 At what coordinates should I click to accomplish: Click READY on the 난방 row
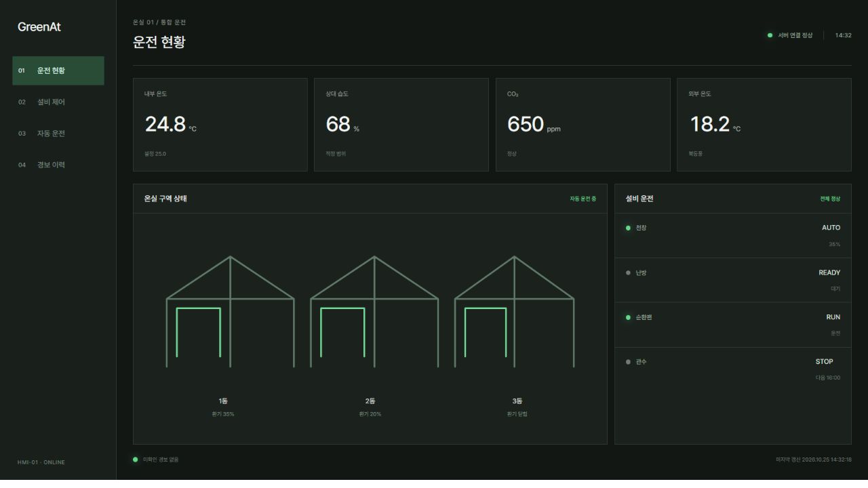click(829, 272)
